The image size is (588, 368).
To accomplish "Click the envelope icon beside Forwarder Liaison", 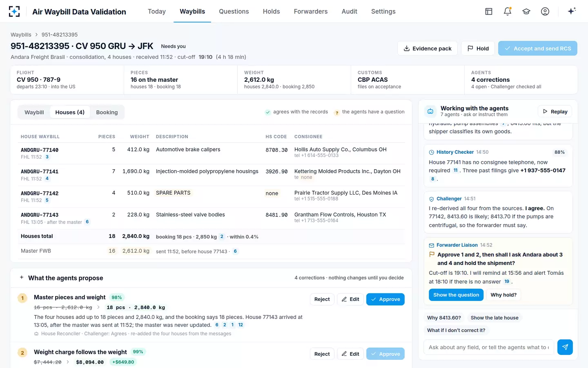I will click(x=432, y=245).
